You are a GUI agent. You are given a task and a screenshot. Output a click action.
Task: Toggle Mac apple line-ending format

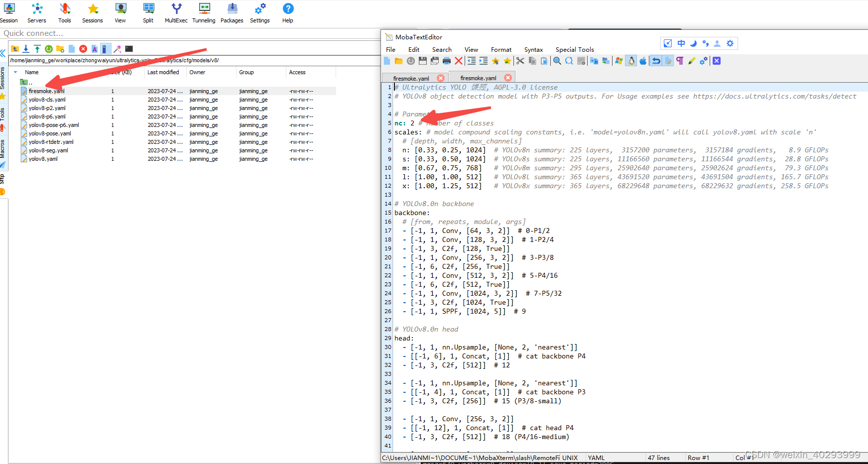coord(643,61)
